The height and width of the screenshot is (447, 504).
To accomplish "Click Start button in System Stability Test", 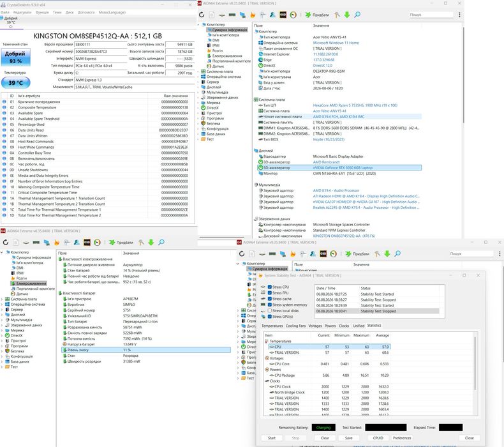I will click(272, 438).
